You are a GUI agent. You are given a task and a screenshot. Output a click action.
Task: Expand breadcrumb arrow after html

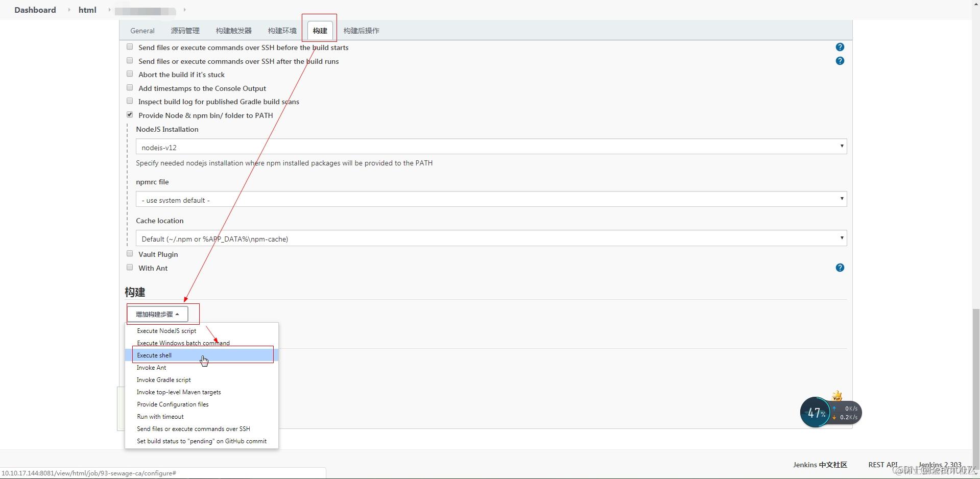click(x=109, y=10)
